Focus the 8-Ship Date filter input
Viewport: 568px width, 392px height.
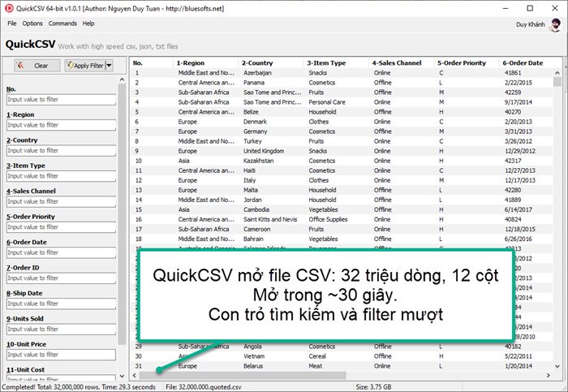pyautogui.click(x=61, y=304)
